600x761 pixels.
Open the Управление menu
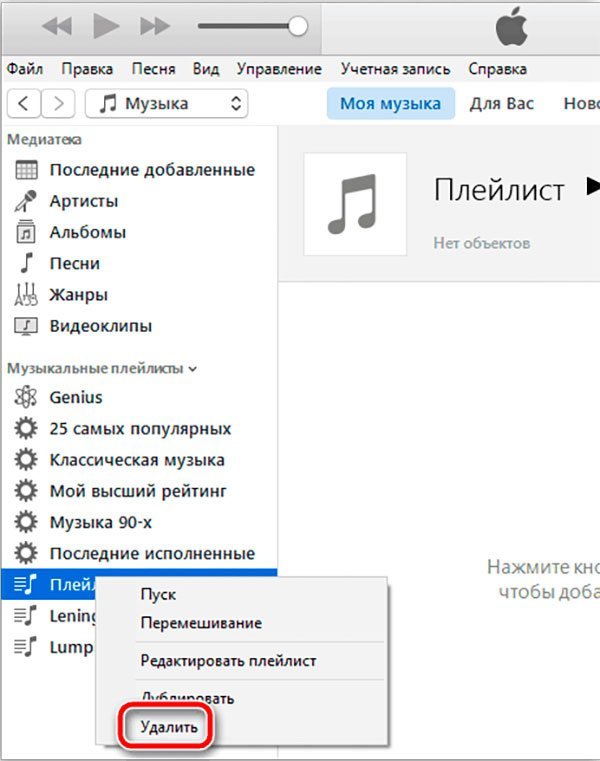click(279, 69)
